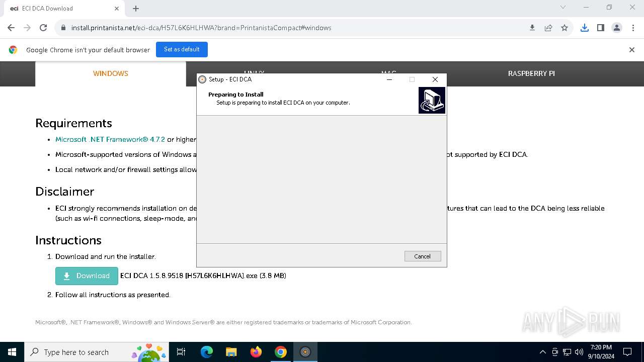Screen dimensions: 644x362
Task: Open the Microsoft .NET Framework 4.7.2 link
Action: tap(110, 139)
